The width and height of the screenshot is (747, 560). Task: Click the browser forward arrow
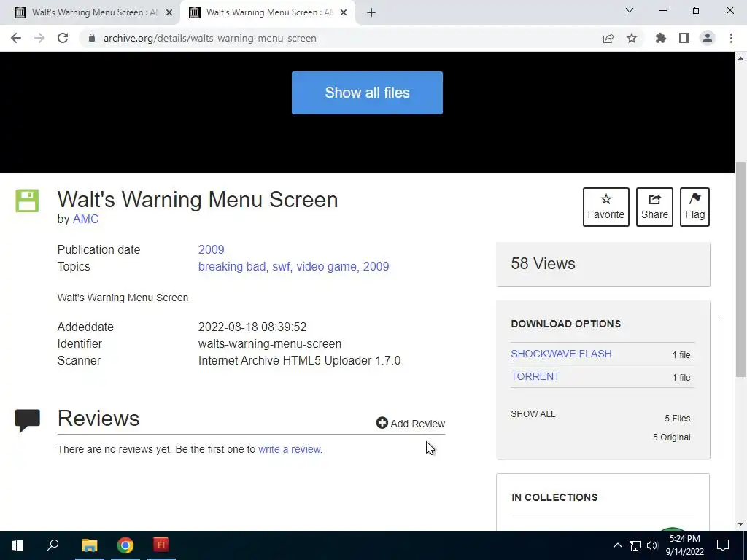pyautogui.click(x=39, y=38)
